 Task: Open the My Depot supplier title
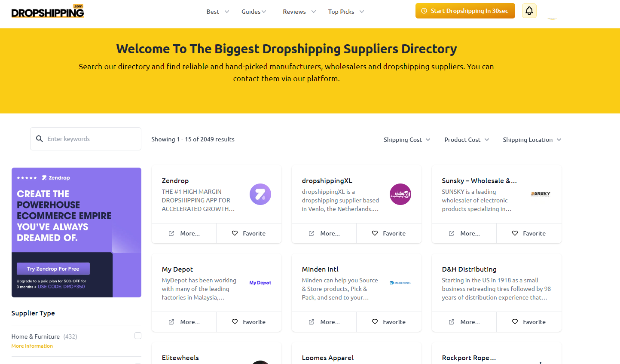point(177,269)
